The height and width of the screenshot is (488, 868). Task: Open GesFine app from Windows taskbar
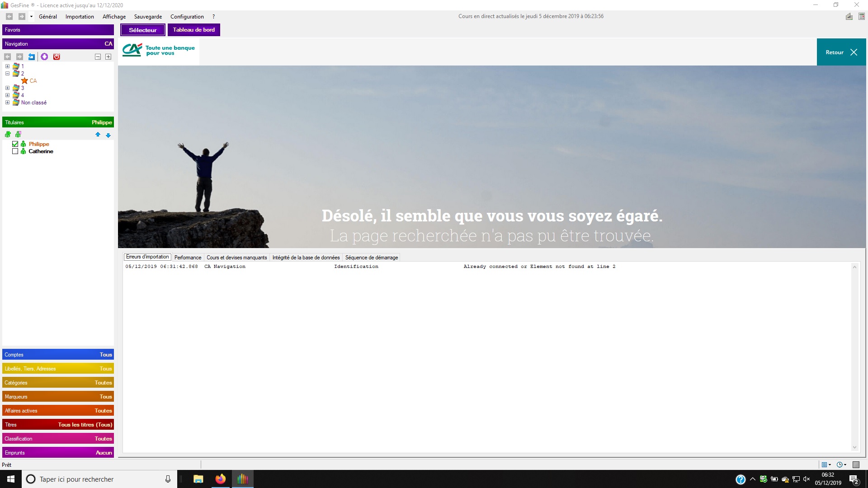click(243, 479)
